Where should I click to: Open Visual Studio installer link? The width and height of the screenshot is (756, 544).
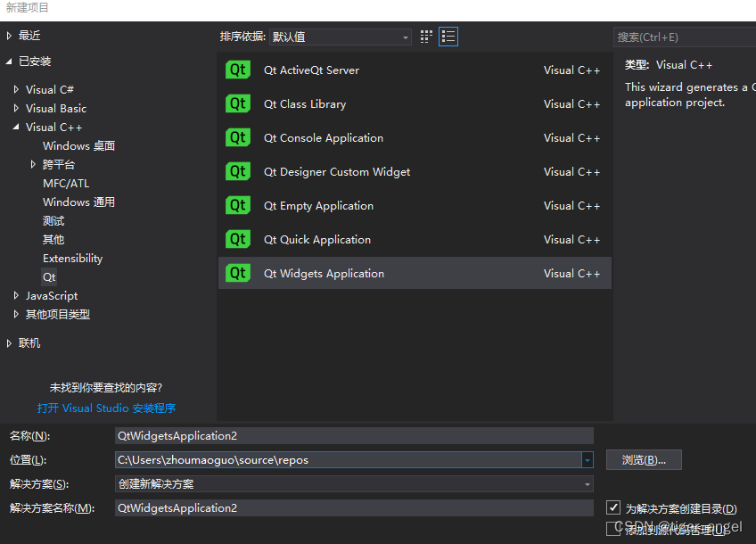[107, 408]
